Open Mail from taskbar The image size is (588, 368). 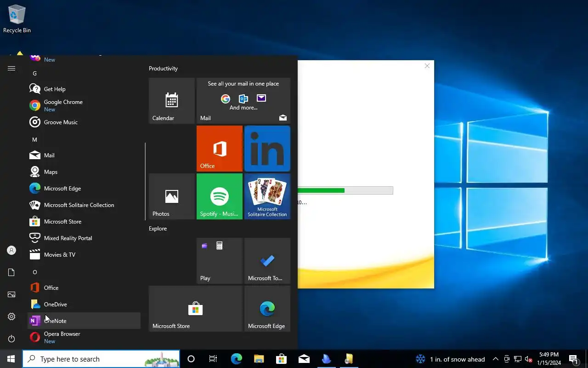tap(304, 359)
